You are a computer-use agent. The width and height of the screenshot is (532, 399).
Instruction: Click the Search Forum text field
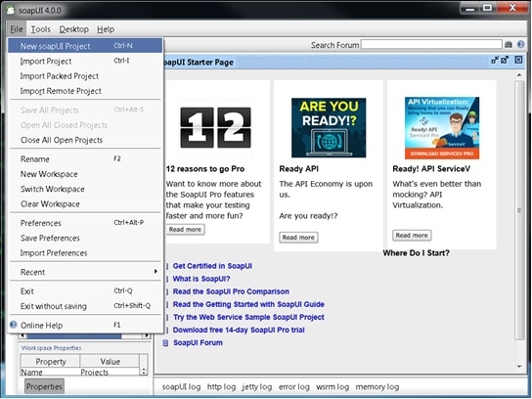pos(431,44)
